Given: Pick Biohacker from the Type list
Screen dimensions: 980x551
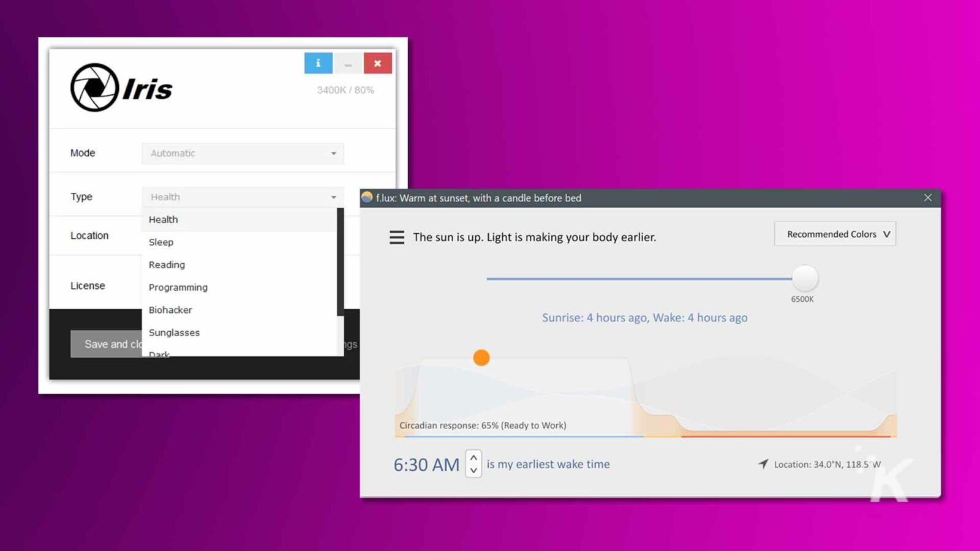Looking at the screenshot, I should [x=239, y=310].
